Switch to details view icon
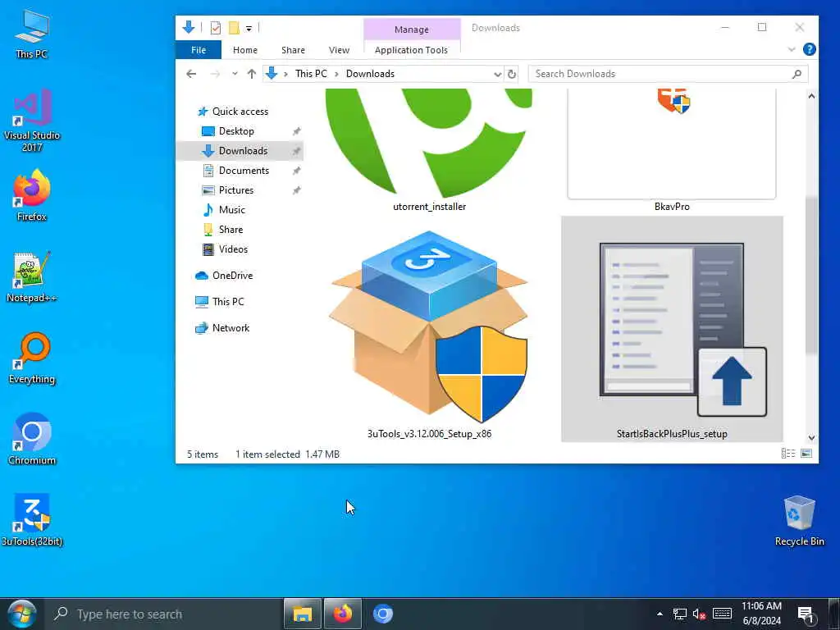The width and height of the screenshot is (840, 630). (x=788, y=454)
